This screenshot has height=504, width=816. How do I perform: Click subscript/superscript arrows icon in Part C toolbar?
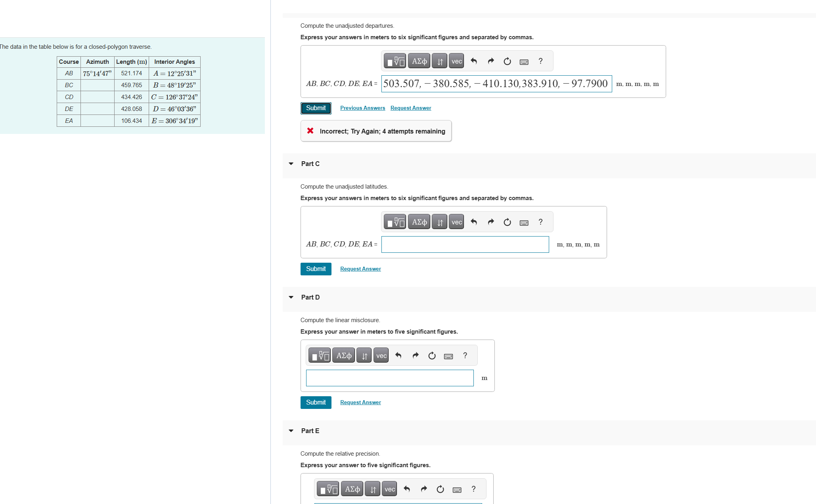[x=440, y=222]
